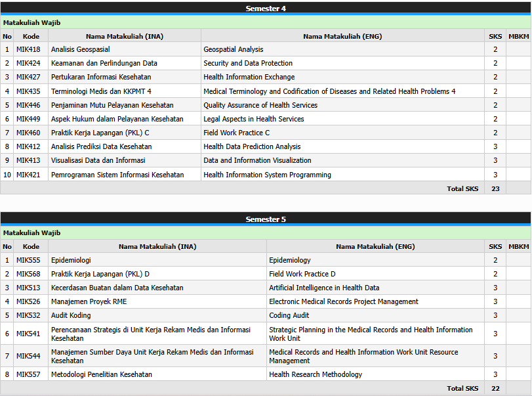Click the Semester 4 header bar
Screen dimensions: 532x396
[266, 9]
